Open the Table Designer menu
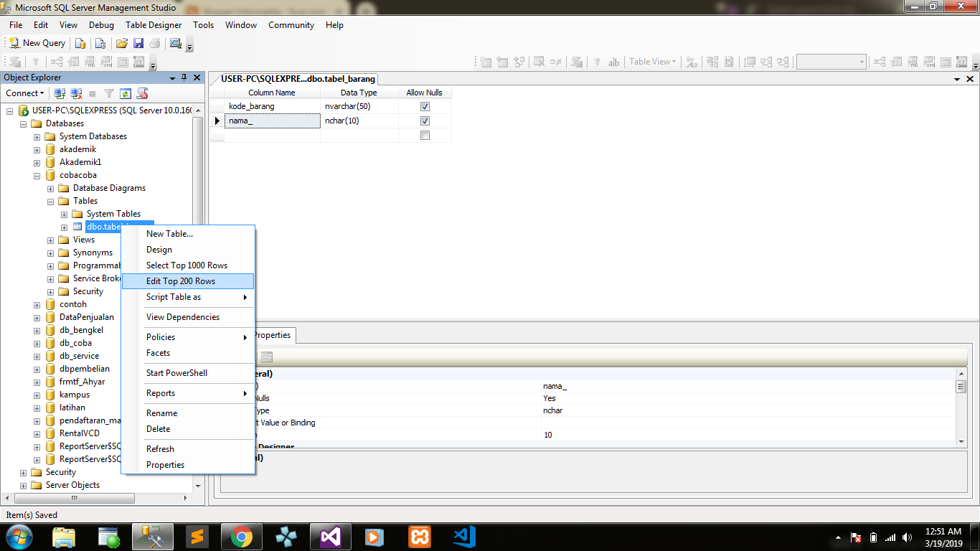Screen dimensions: 980x551 pos(154,25)
